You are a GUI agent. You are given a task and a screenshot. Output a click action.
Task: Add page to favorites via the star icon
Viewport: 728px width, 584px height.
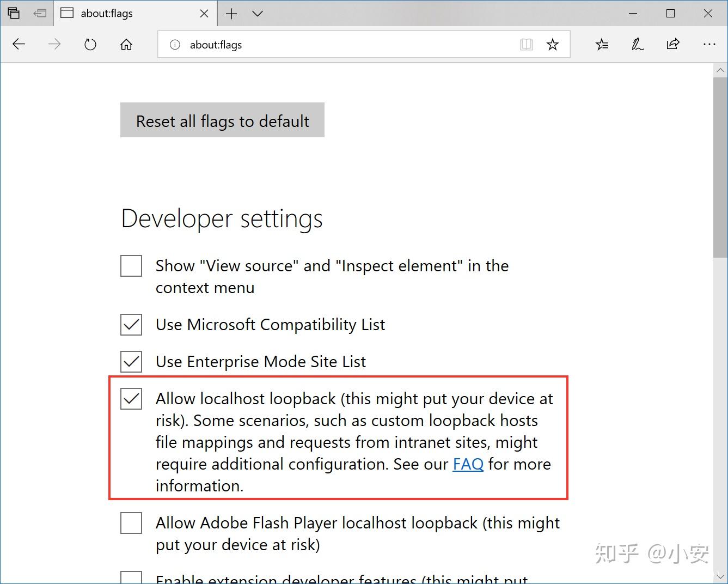553,44
